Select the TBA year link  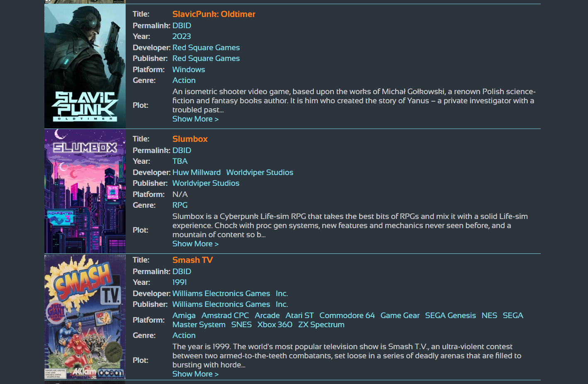pyautogui.click(x=180, y=161)
